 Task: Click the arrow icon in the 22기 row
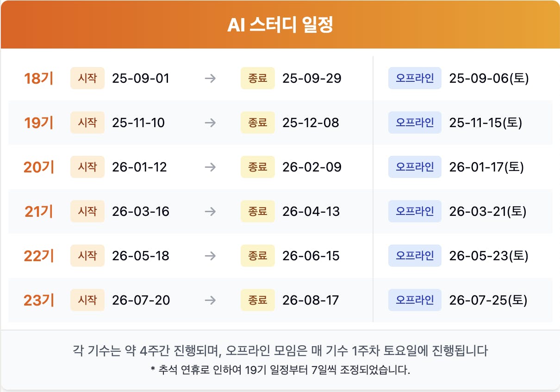pos(210,256)
